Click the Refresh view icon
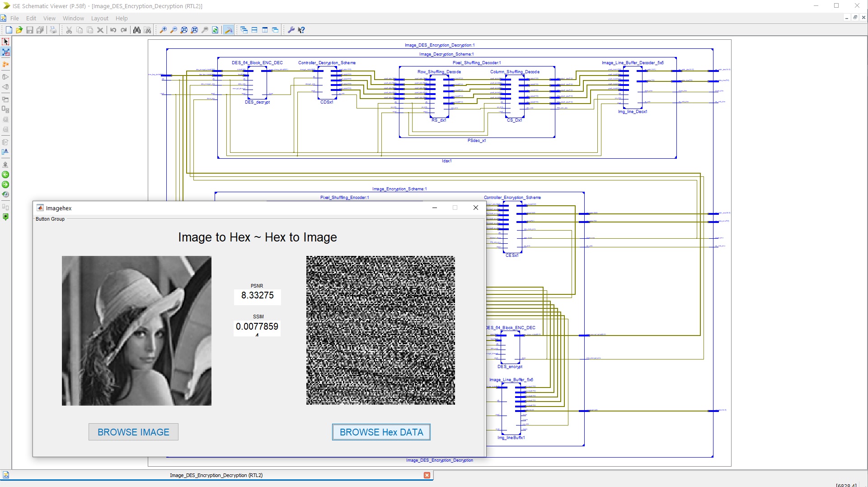The width and height of the screenshot is (868, 487). pos(215,30)
